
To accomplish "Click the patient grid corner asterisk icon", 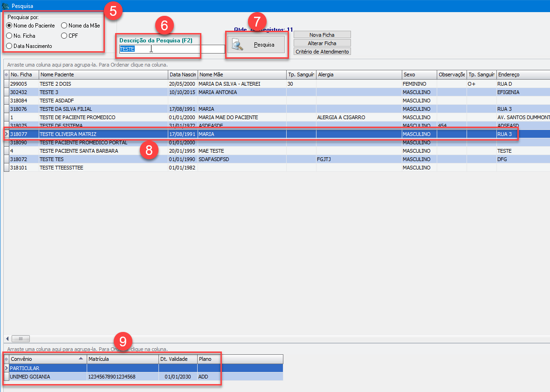I will [x=7, y=74].
